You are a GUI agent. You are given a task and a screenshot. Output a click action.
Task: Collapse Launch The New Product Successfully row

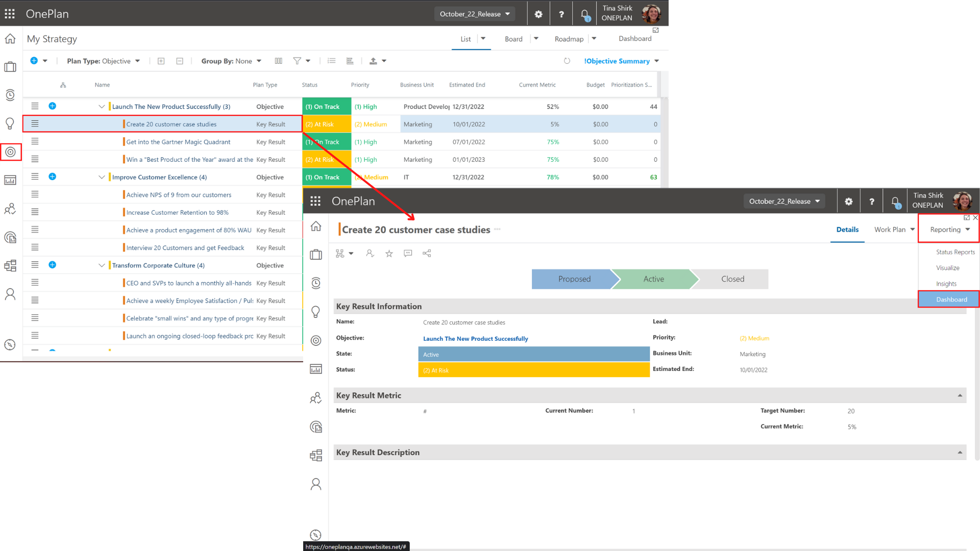pyautogui.click(x=102, y=107)
